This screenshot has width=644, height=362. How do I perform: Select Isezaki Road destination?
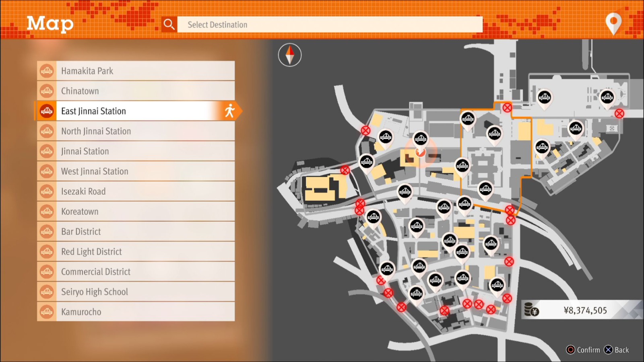136,191
